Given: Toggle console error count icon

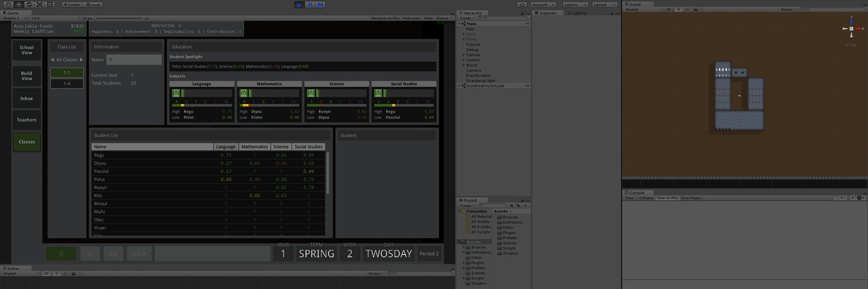Looking at the screenshot, I should [860, 197].
